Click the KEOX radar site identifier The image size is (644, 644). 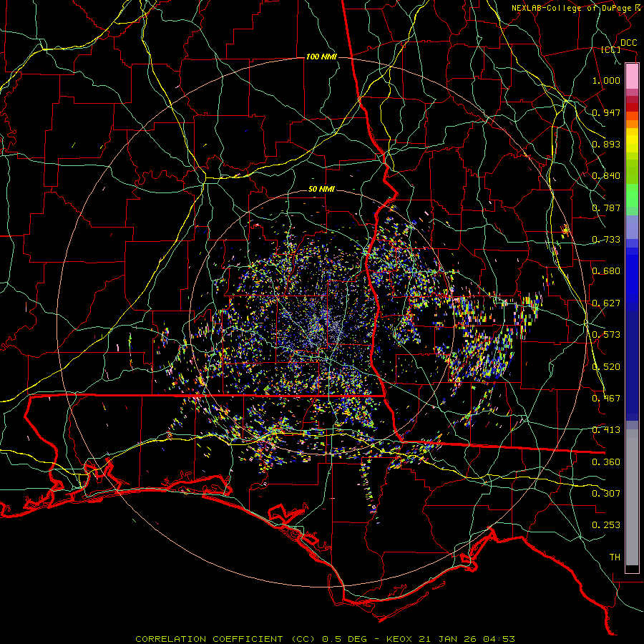(x=401, y=639)
